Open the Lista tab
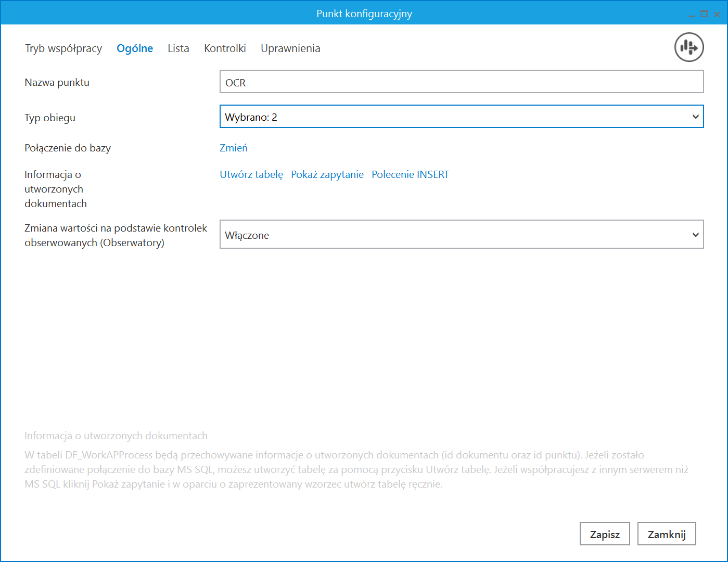The width and height of the screenshot is (728, 562). (x=178, y=48)
